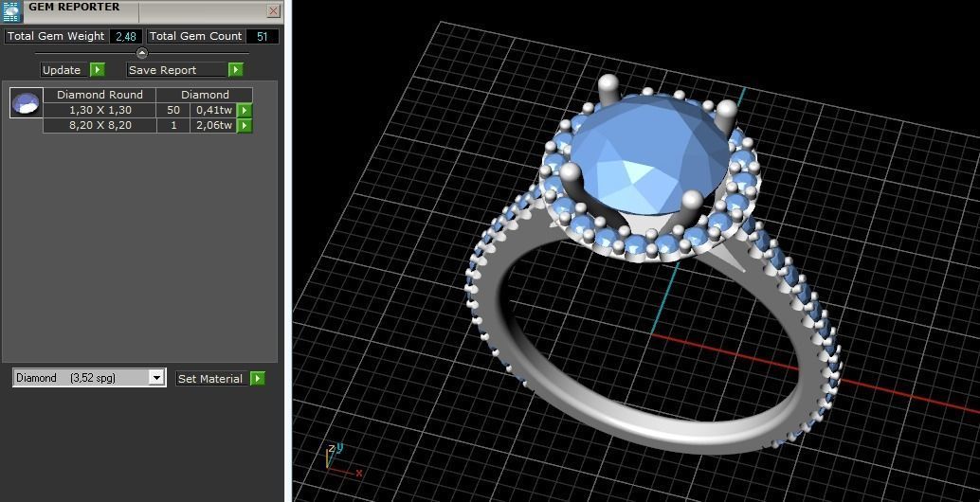Select the diamond gem thumbnail
Screen dimensions: 980x502
(27, 103)
